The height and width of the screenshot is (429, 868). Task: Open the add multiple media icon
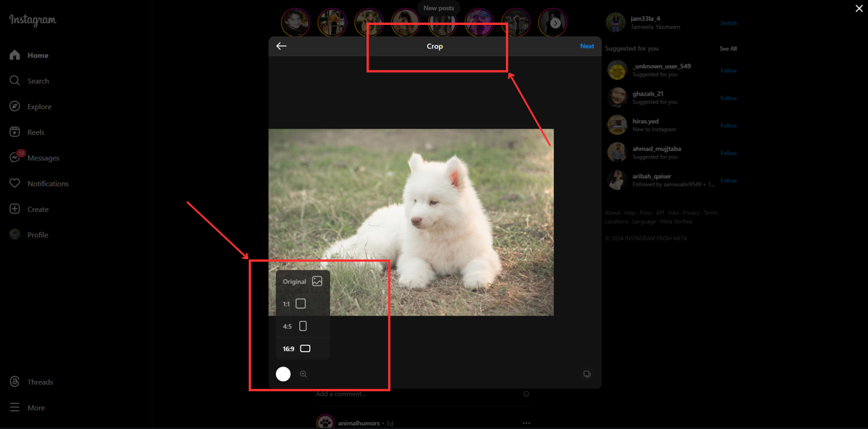(x=587, y=374)
